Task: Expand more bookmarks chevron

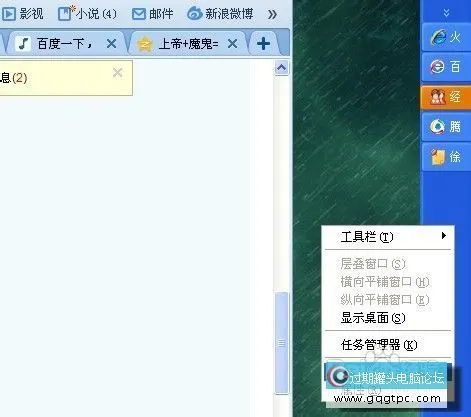Action: click(272, 14)
